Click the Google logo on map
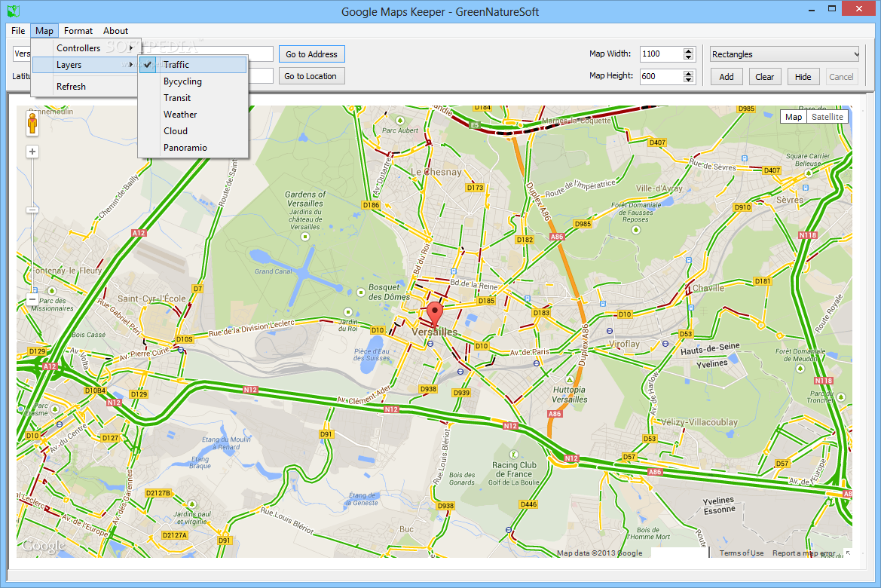The height and width of the screenshot is (588, 881). (x=44, y=546)
